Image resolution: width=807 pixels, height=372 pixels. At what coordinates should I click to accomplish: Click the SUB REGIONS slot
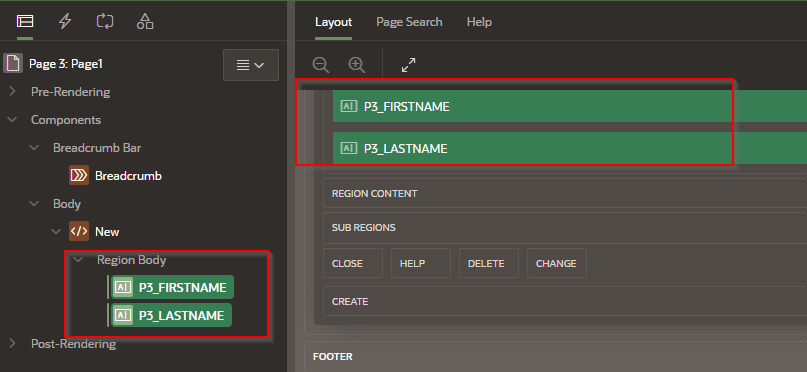pos(565,227)
